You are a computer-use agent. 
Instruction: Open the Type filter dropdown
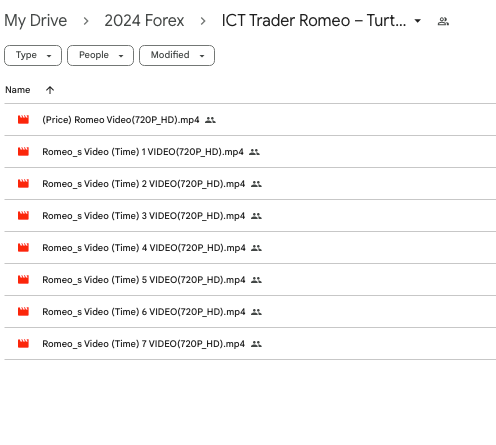[x=33, y=55]
